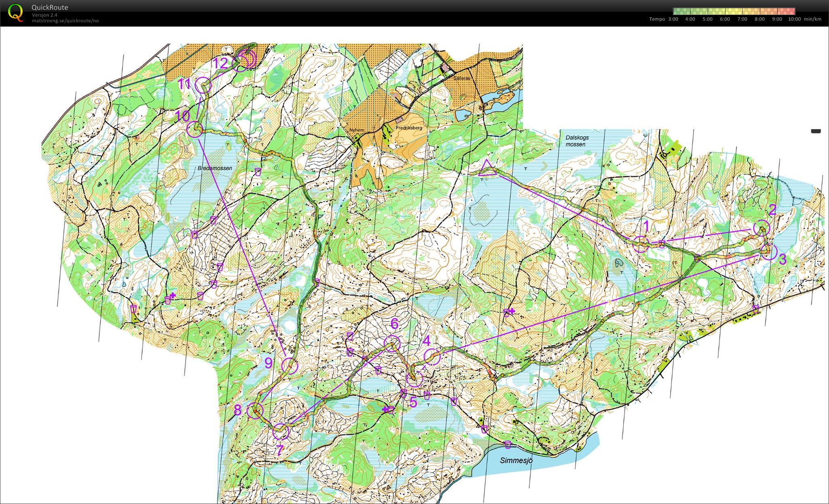This screenshot has height=504, width=829.
Task: Click the small black rectangle at map edge
Action: point(816,131)
